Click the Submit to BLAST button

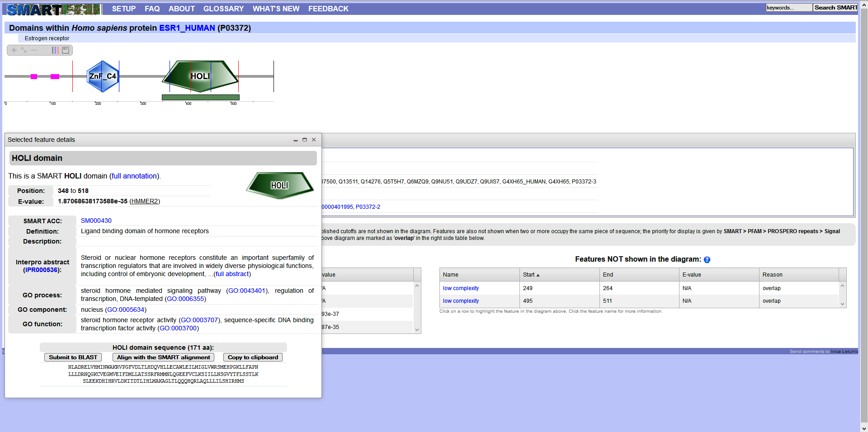pos(73,357)
